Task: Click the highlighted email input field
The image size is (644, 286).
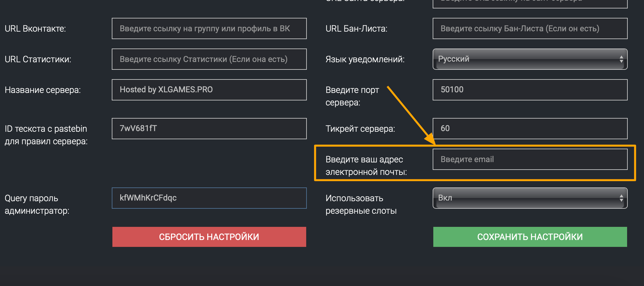Action: point(529,159)
